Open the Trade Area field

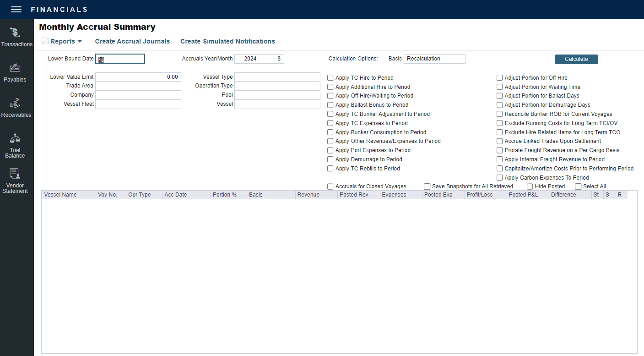coord(138,86)
